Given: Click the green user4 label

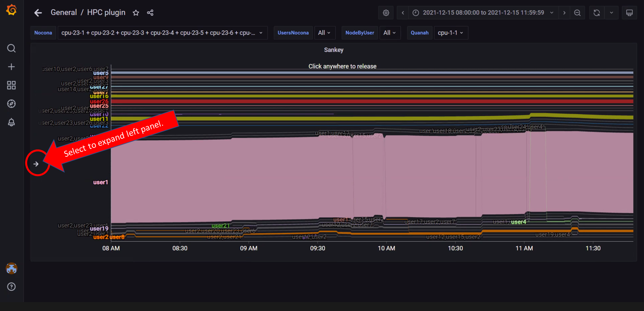Looking at the screenshot, I should pyautogui.click(x=518, y=222).
